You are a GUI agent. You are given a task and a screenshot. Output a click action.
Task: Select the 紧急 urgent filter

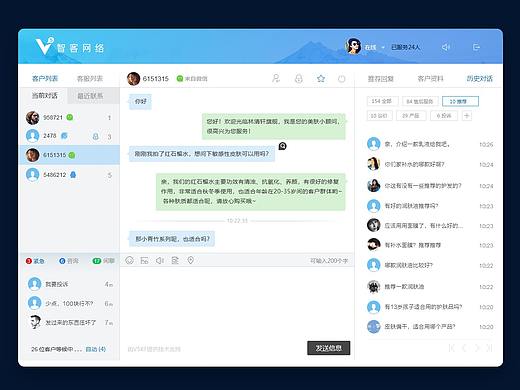pyautogui.click(x=35, y=261)
